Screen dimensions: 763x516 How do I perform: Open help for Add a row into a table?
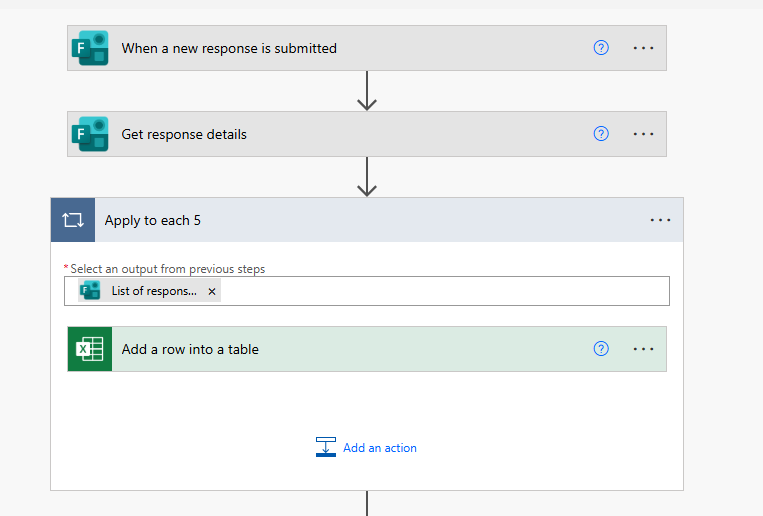pos(601,349)
